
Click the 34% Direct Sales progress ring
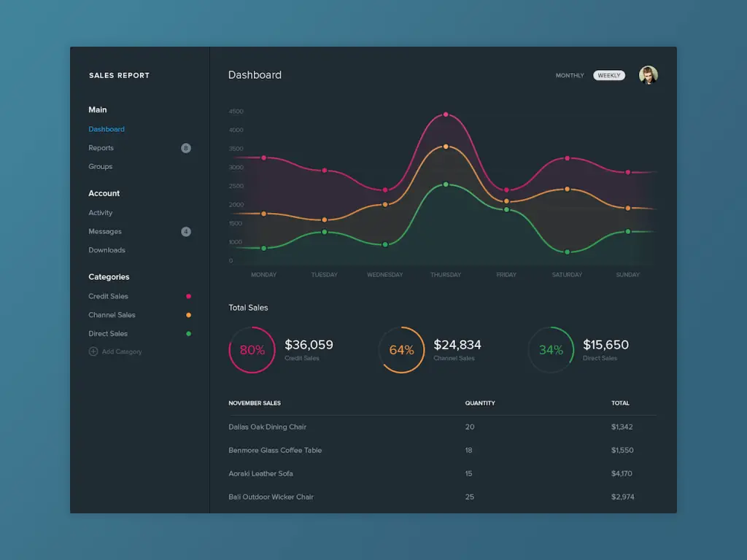pyautogui.click(x=551, y=350)
